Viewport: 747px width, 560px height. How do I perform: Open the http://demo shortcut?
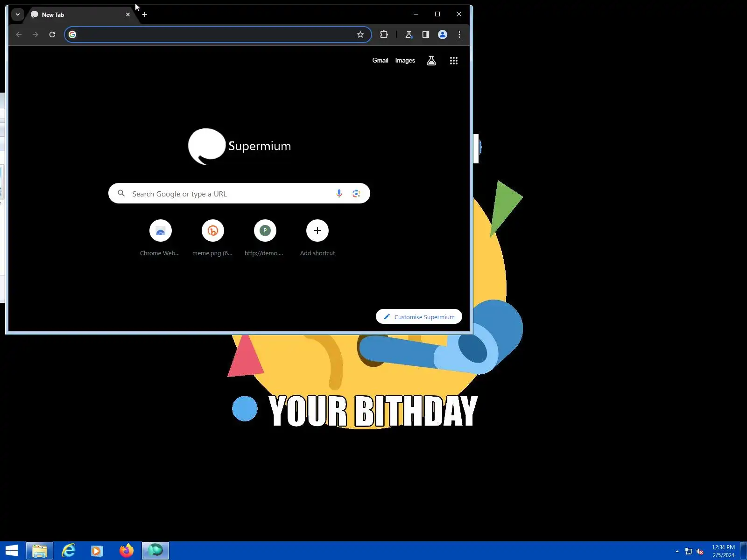click(265, 238)
